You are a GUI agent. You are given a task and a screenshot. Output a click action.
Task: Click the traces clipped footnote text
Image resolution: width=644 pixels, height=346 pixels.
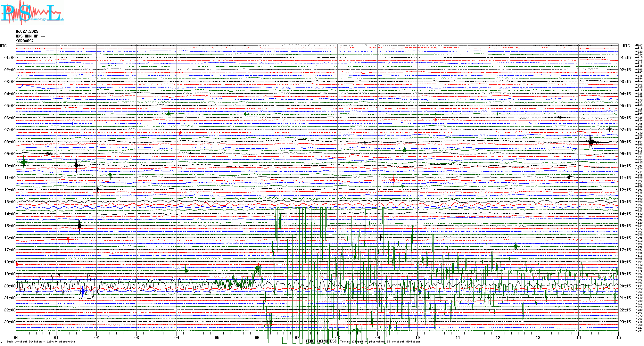(380, 342)
